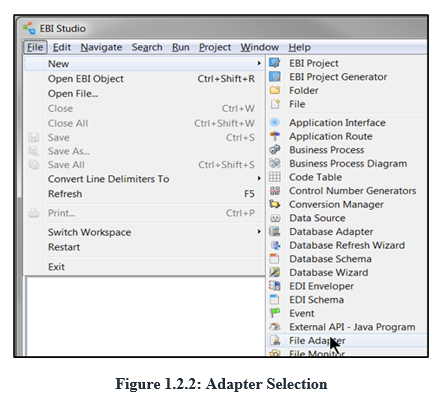This screenshot has width=440, height=398.
Task: Click the grayed Save disk icon
Action: pos(33,137)
